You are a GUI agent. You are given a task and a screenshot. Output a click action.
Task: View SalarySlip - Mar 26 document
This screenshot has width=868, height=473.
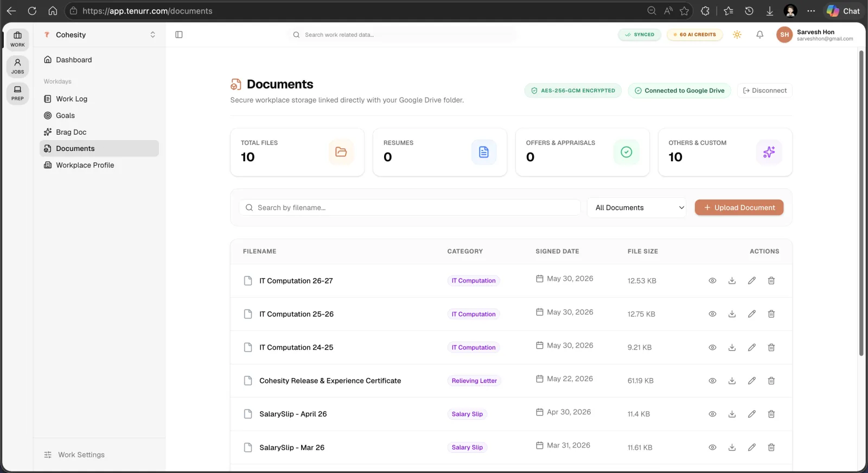pyautogui.click(x=712, y=447)
